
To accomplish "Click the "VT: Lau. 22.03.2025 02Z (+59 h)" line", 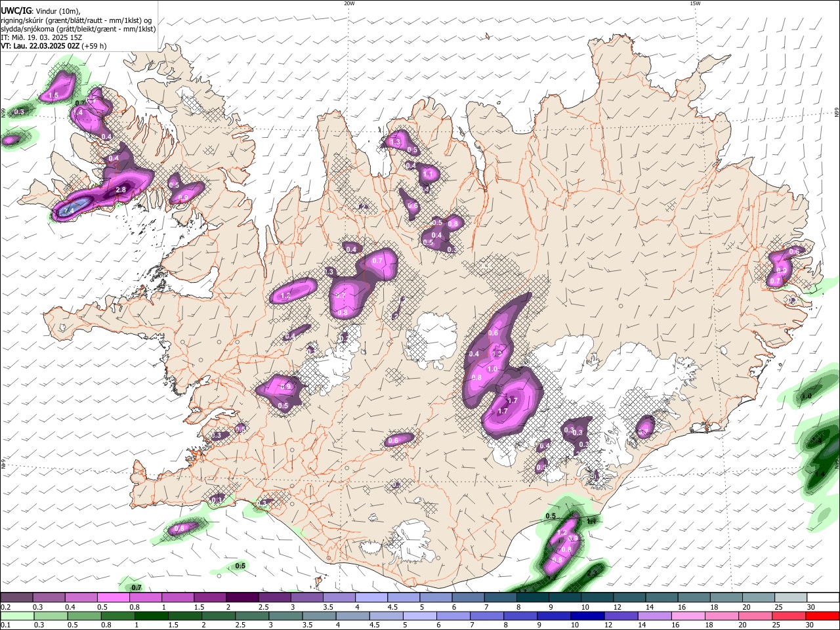I will tap(53, 46).
